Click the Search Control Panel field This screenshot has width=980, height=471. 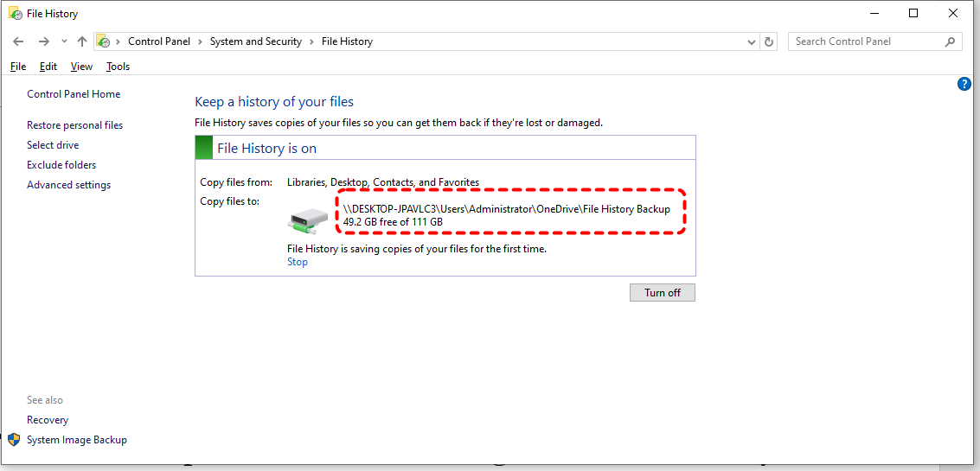click(x=867, y=41)
